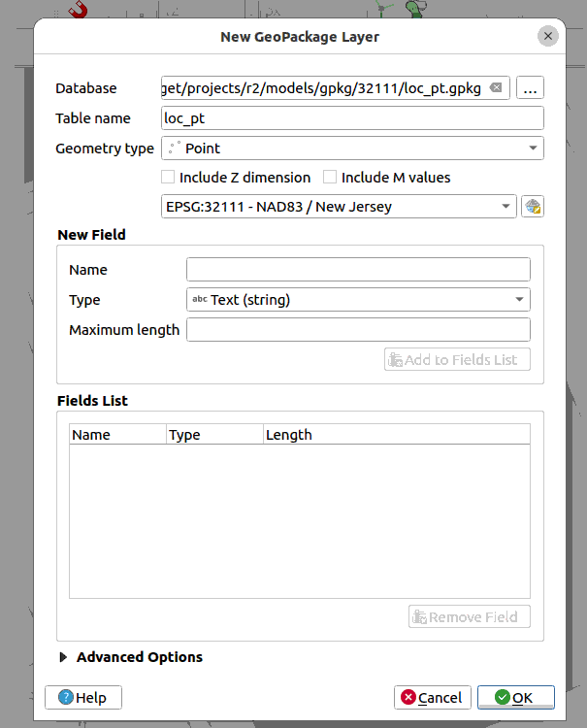The height and width of the screenshot is (728, 587).
Task: Open the field Type dropdown
Action: [x=358, y=300]
